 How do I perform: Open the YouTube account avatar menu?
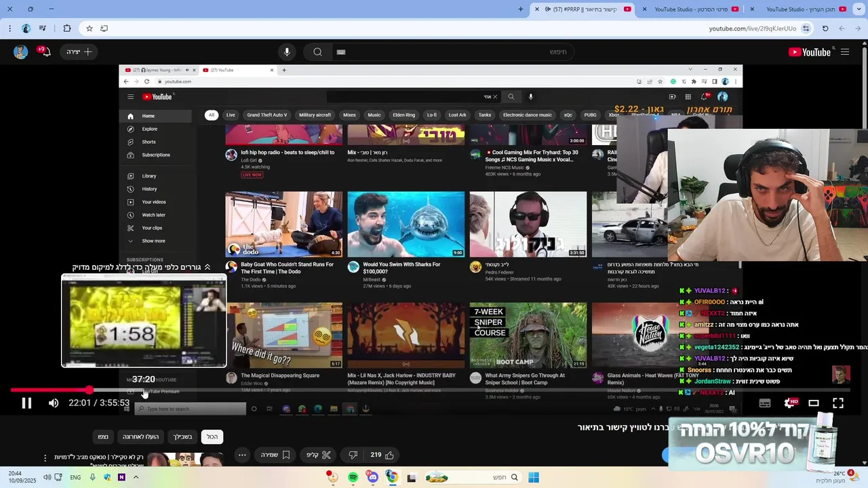point(20,52)
